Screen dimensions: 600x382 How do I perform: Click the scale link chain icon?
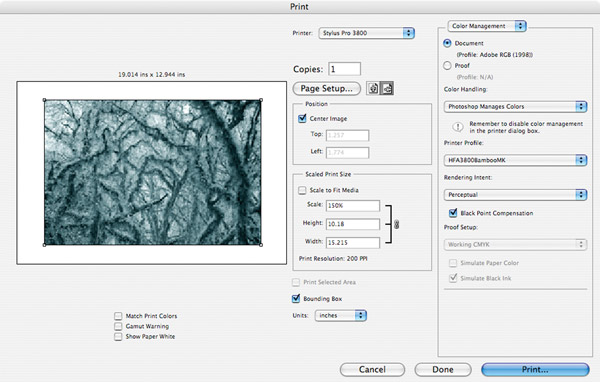[x=396, y=224]
